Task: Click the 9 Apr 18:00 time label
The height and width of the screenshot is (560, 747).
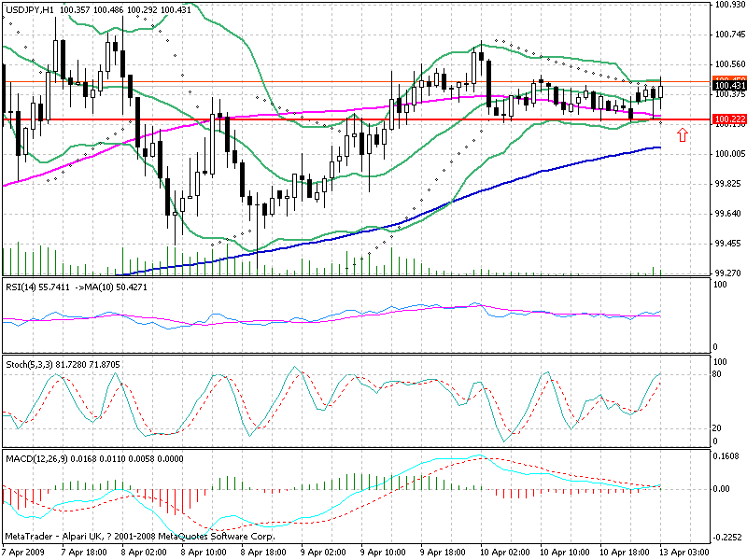Action: [x=443, y=553]
